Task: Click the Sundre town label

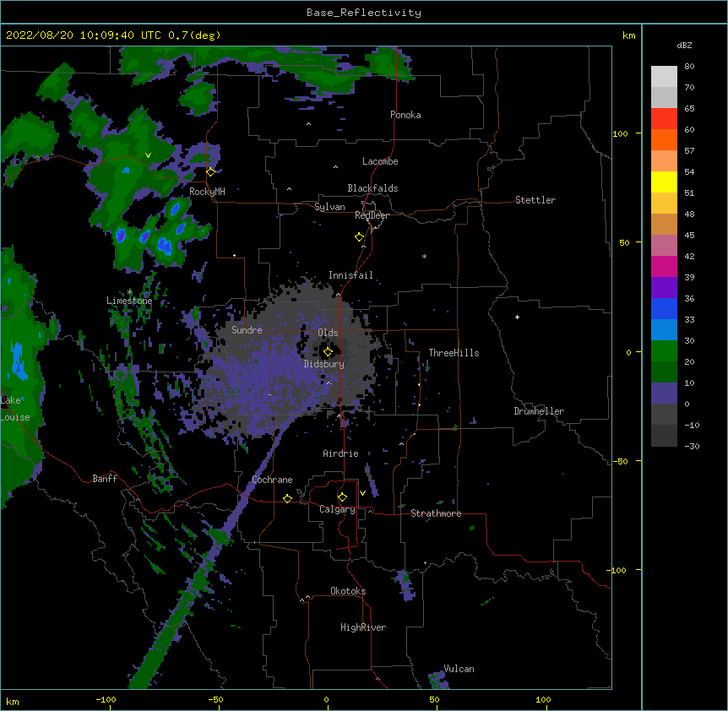Action: pyautogui.click(x=247, y=330)
